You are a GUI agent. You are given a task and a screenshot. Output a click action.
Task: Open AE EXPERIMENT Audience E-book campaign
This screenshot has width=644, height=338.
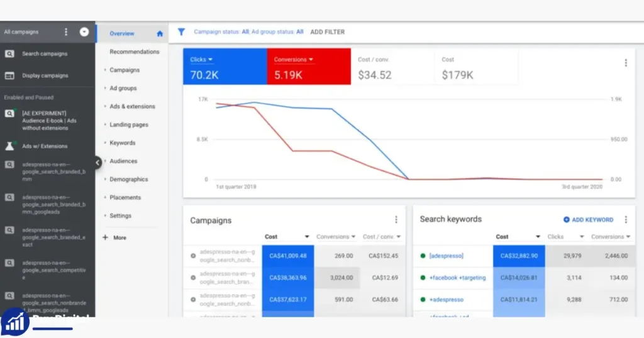49,121
